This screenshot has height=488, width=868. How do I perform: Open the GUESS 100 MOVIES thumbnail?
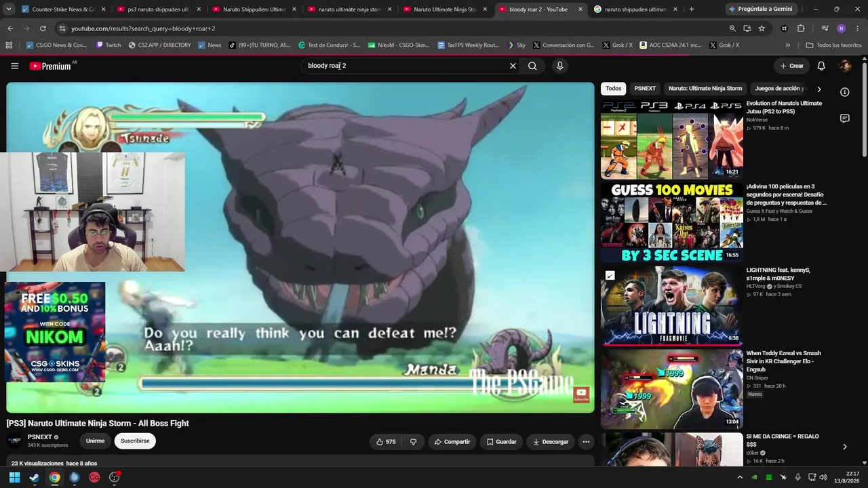(672, 222)
